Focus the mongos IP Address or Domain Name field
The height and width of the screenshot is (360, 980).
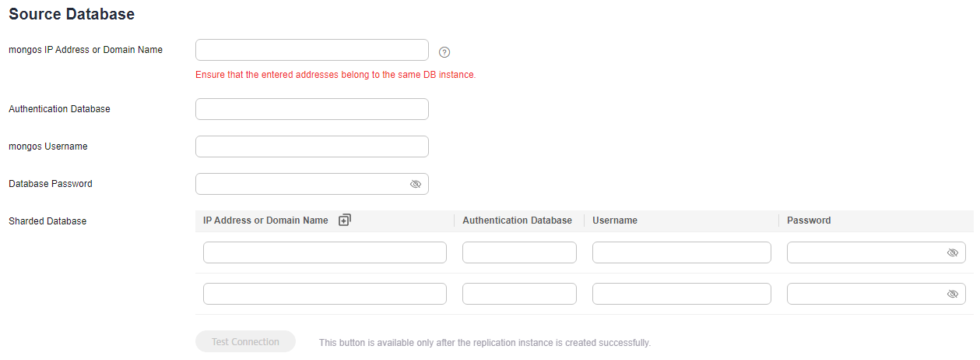(x=312, y=50)
